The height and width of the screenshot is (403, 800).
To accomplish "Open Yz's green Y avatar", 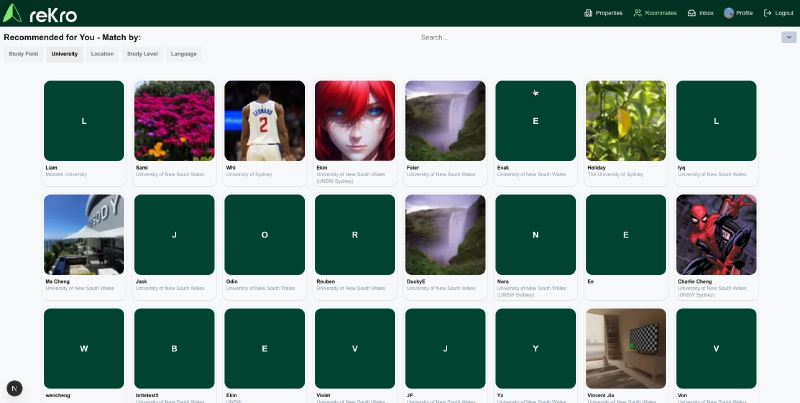I will (x=536, y=348).
